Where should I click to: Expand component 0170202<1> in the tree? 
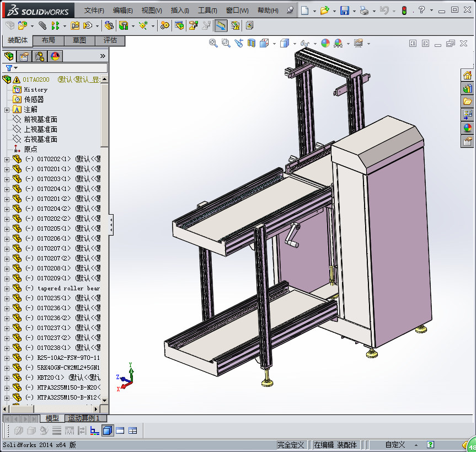[7, 159]
